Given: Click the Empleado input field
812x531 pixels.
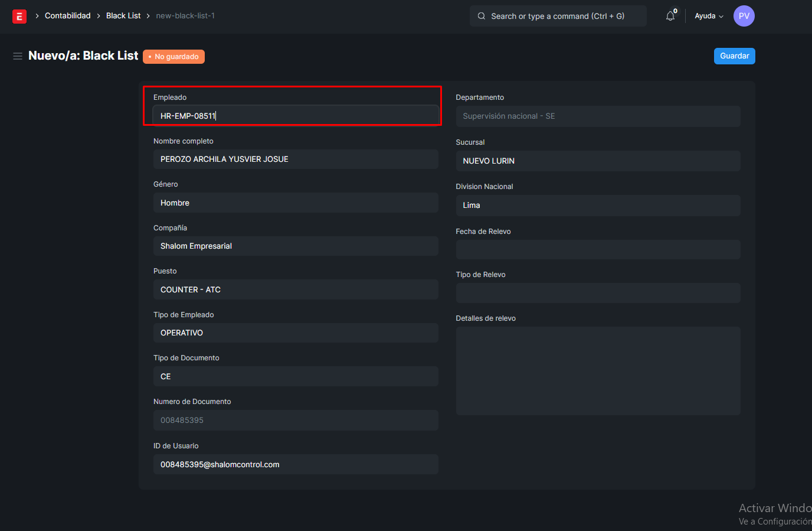Looking at the screenshot, I should [x=295, y=116].
